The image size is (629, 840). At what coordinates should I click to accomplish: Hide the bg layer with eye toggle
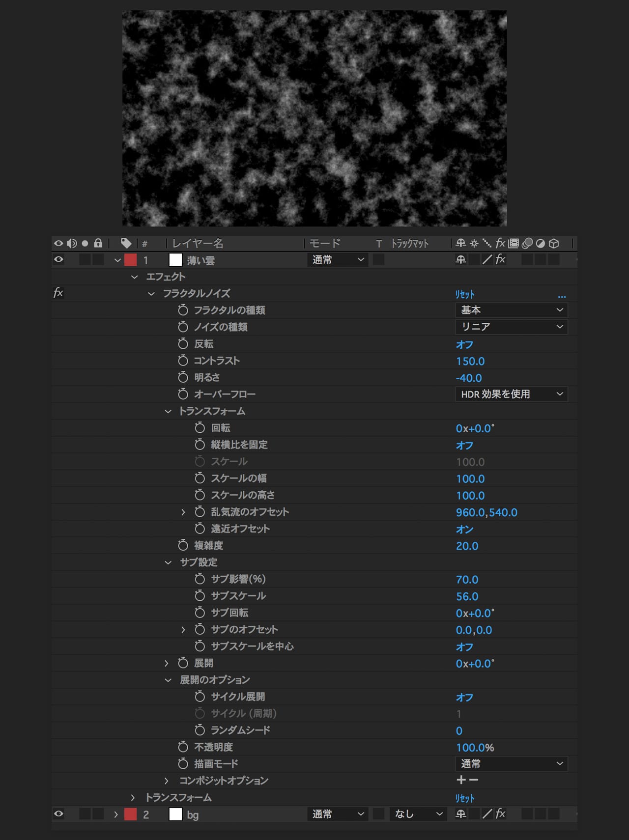[58, 814]
